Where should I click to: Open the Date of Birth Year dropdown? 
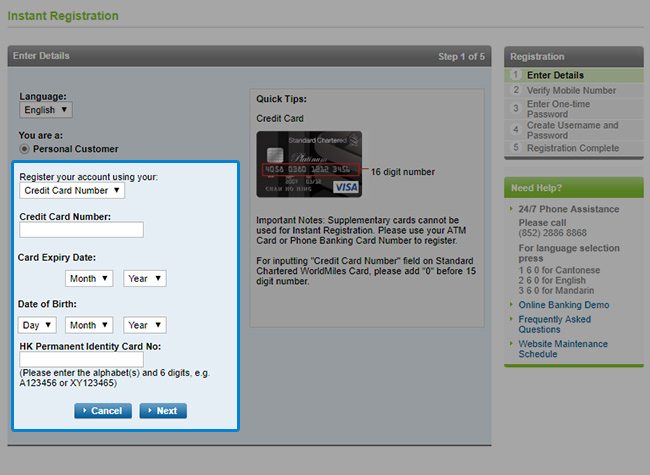pos(144,325)
